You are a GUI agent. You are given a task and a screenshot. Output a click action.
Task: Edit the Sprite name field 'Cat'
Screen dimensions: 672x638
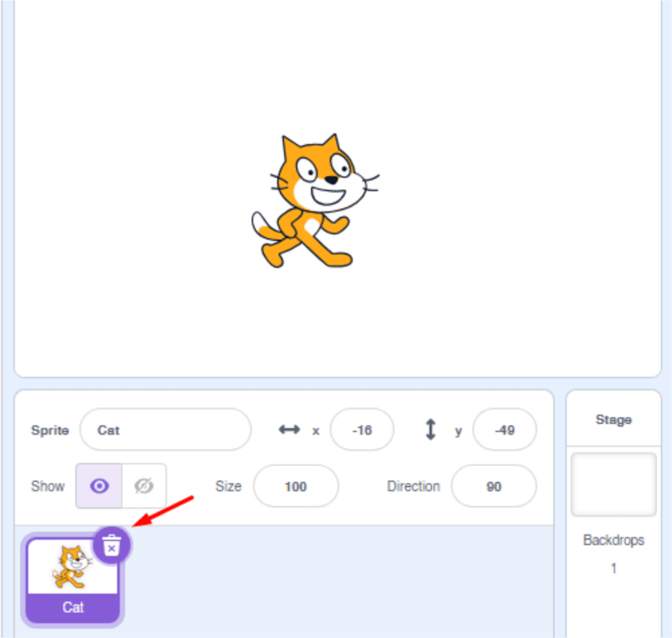point(165,430)
